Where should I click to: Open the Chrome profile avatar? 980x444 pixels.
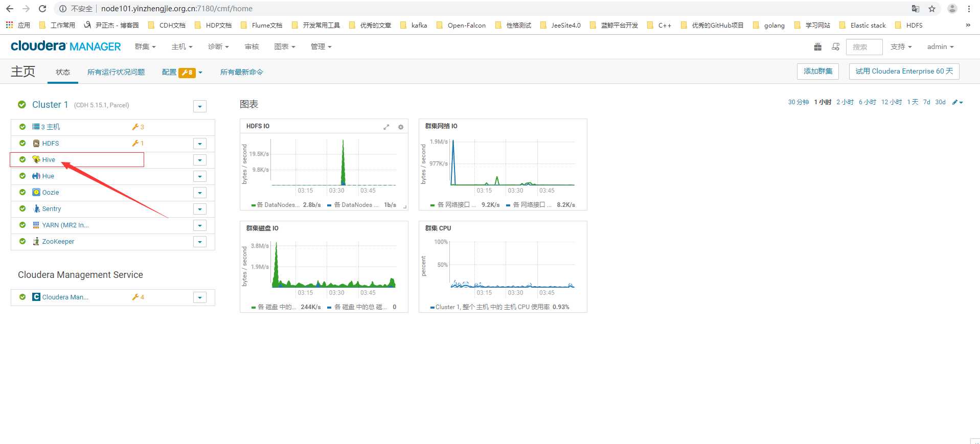(952, 9)
